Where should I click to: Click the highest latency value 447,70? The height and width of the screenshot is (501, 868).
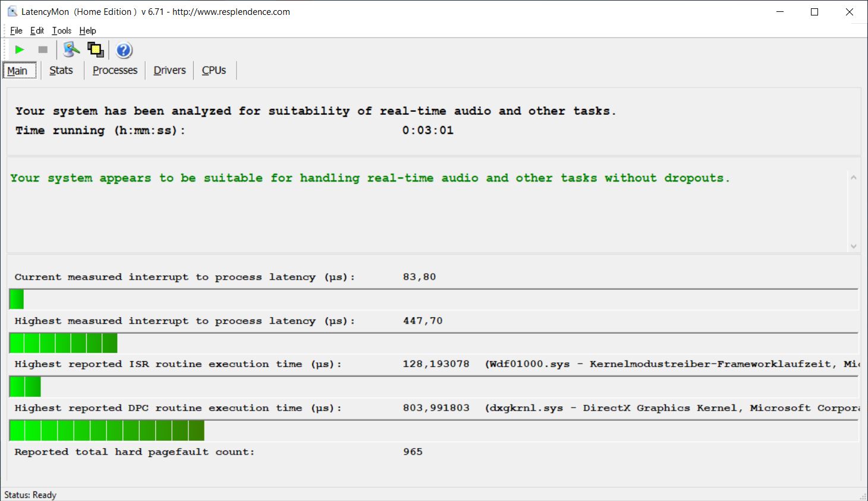click(x=423, y=321)
